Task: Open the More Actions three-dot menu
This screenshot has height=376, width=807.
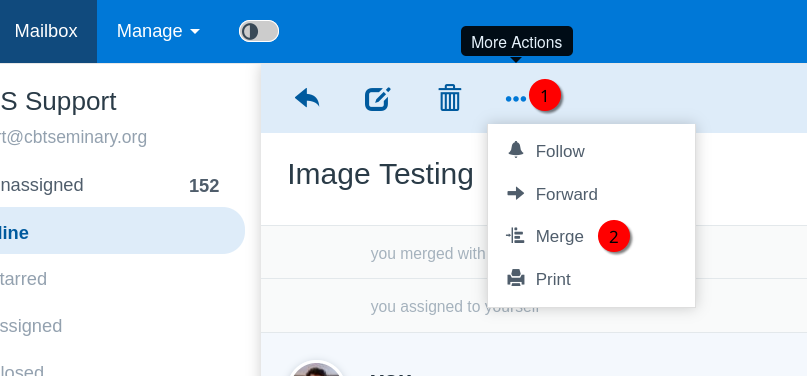Action: pyautogui.click(x=516, y=99)
